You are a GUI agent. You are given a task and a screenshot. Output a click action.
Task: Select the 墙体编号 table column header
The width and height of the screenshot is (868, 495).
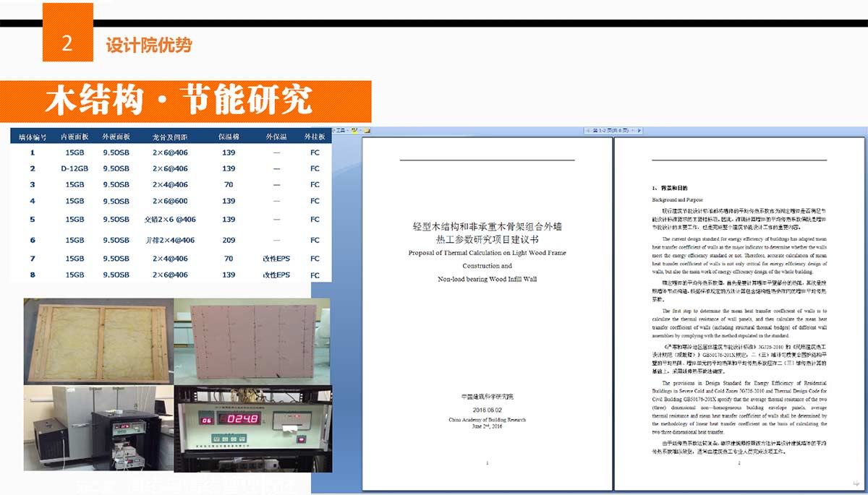pos(33,137)
